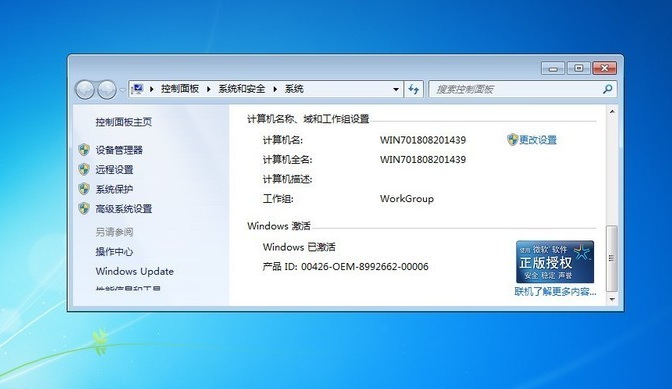
Task: Open the address bar history dropdown
Action: (396, 90)
